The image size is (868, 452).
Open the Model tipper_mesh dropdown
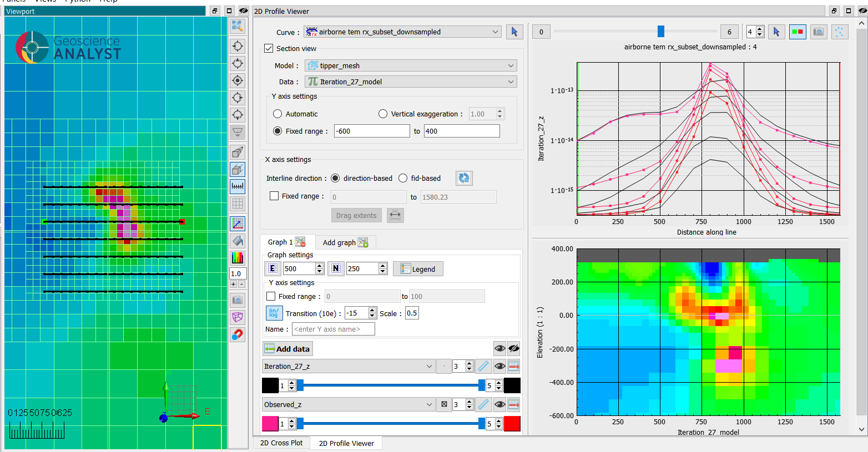coord(411,65)
